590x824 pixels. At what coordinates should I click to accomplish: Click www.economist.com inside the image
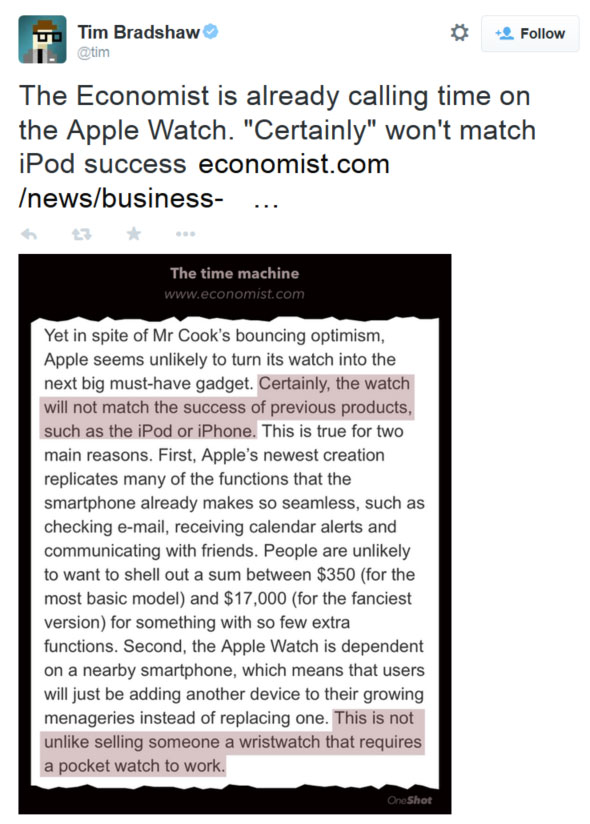[x=234, y=293]
